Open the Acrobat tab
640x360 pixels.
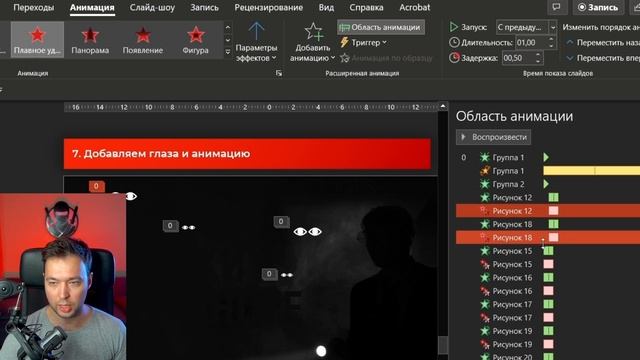(x=415, y=7)
